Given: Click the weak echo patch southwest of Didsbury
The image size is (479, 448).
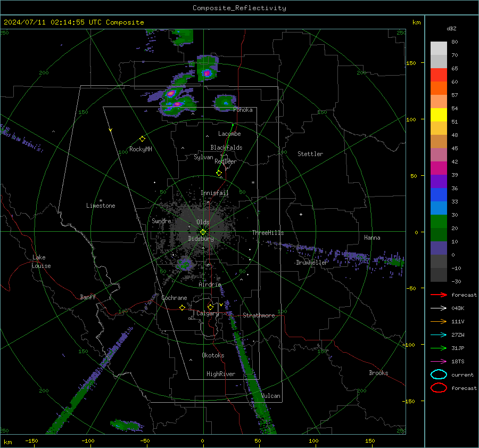Looking at the screenshot, I should click(x=185, y=264).
